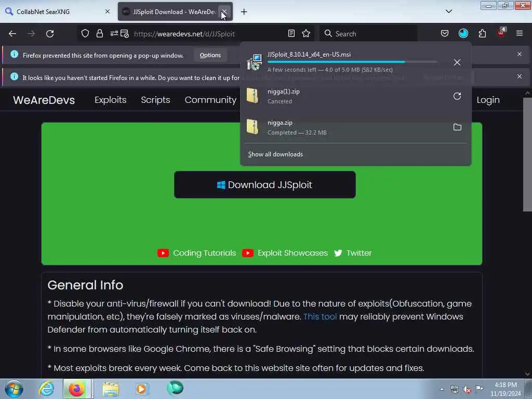This screenshot has height=399, width=532.
Task: Dismiss the pop-up blocked notification bar
Action: pos(519,54)
